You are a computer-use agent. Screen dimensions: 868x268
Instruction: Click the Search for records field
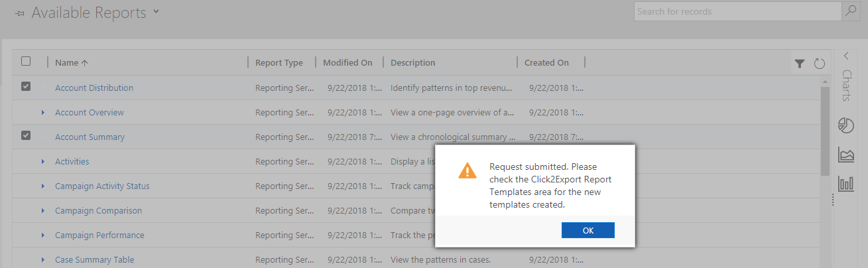click(x=738, y=11)
